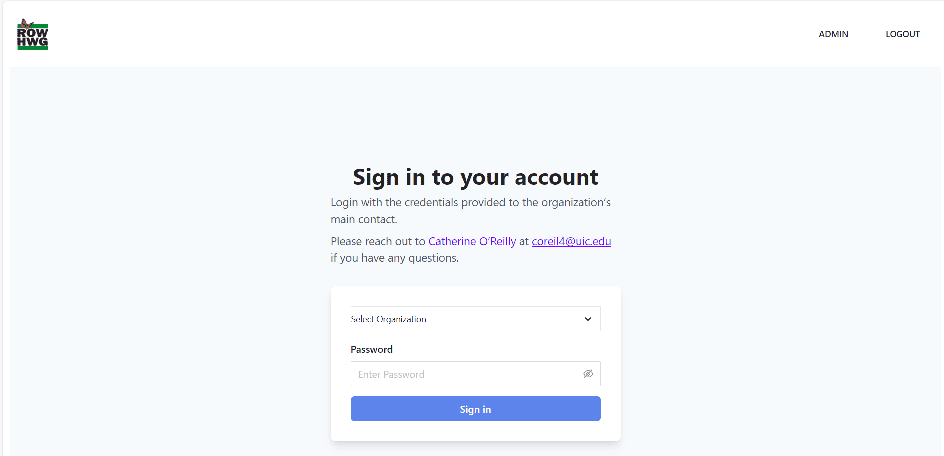
Task: Open the coreil4@uic.edu email link
Action: [571, 242]
